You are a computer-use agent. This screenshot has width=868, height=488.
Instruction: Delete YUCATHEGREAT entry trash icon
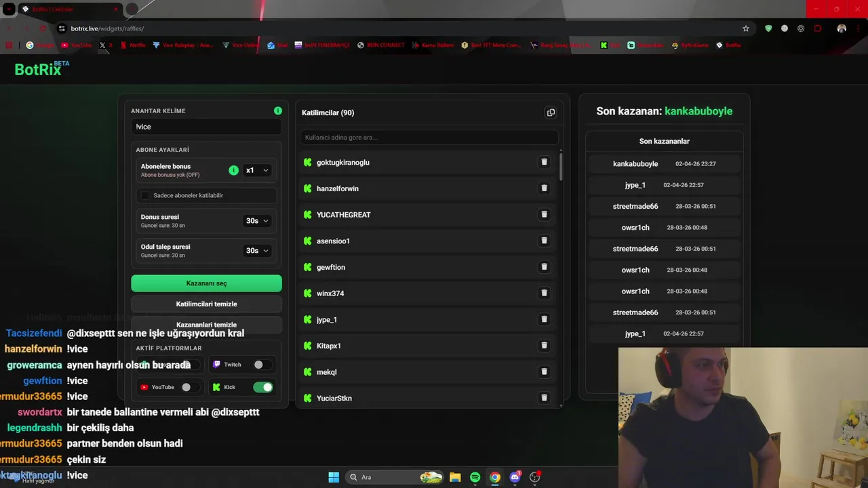tap(544, 214)
